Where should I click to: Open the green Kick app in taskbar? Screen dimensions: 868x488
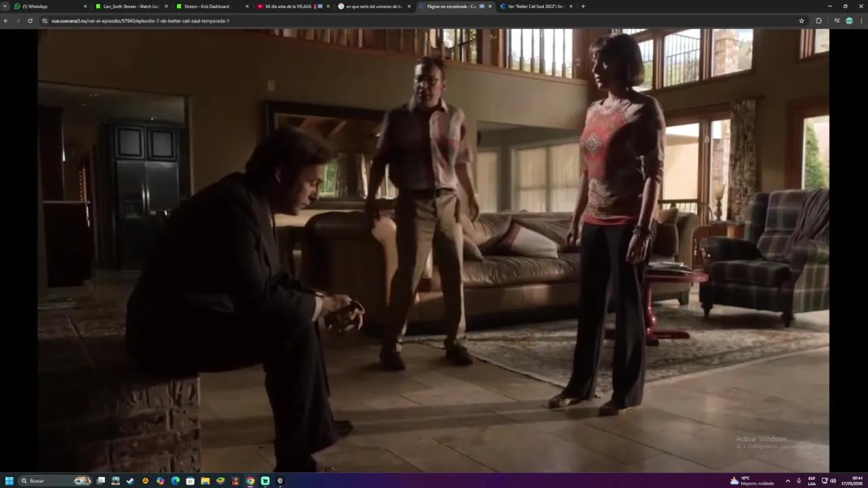pos(265,481)
